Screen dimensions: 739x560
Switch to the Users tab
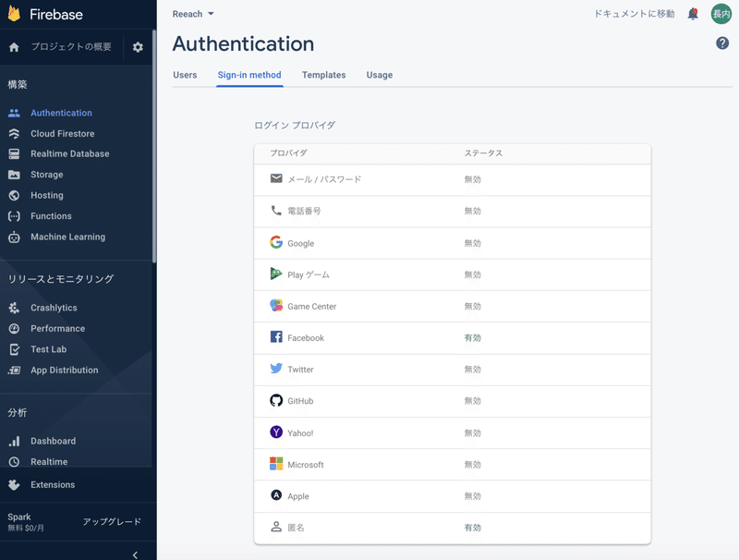click(x=185, y=75)
